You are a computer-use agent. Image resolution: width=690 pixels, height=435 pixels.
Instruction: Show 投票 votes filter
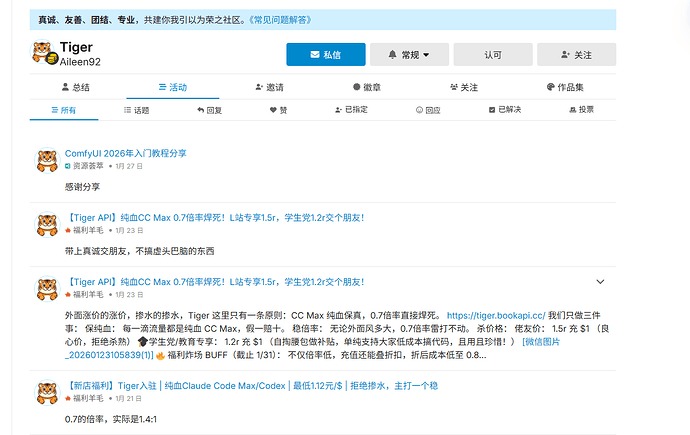point(581,110)
